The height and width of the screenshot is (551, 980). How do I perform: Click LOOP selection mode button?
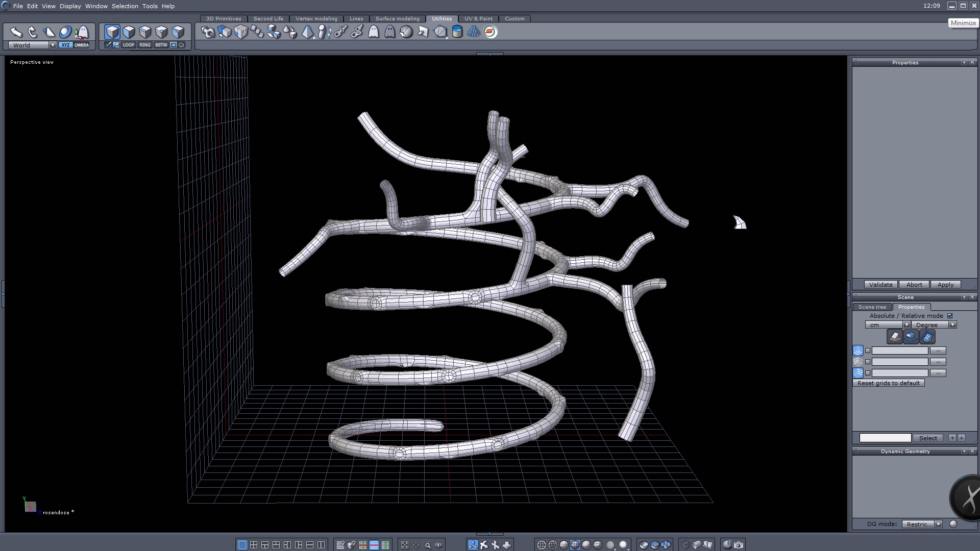129,45
